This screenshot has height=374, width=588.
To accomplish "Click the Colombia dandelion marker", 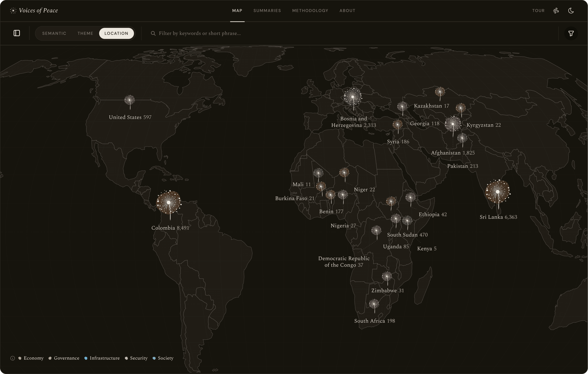I will pos(169,203).
